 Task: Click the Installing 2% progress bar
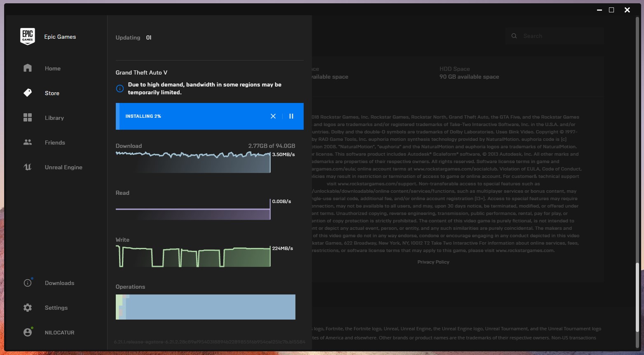pyautogui.click(x=210, y=116)
